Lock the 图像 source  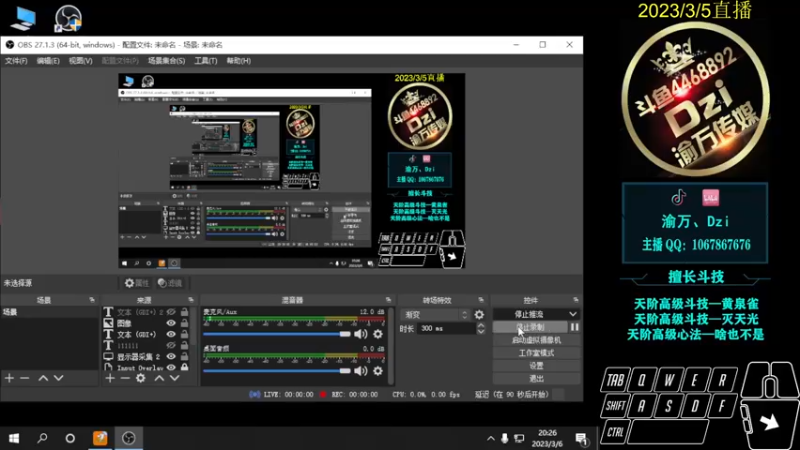(184, 323)
